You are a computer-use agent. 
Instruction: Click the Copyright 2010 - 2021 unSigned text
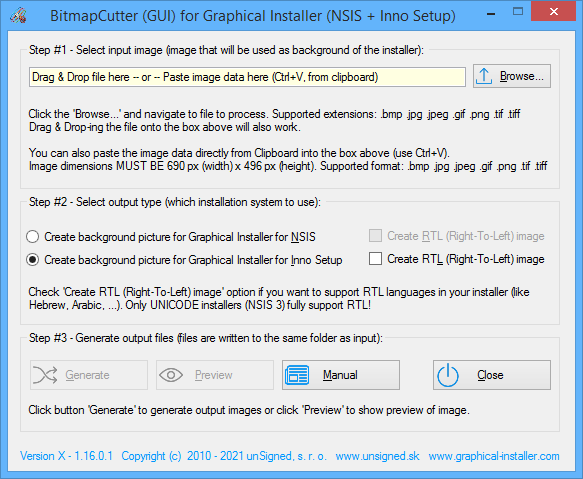click(x=224, y=456)
